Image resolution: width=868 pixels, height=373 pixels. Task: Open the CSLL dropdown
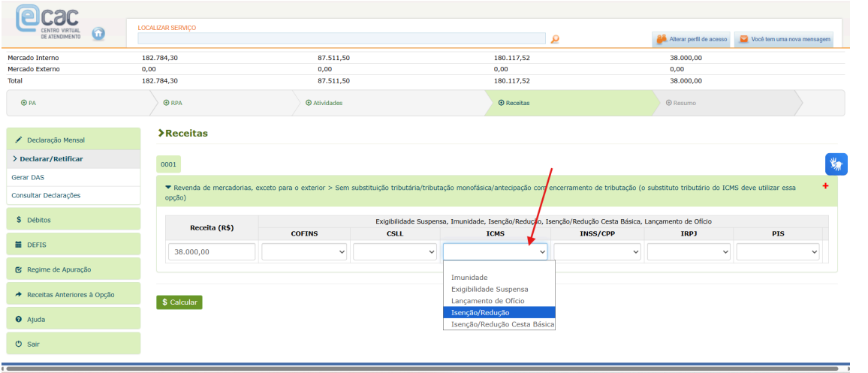point(395,252)
